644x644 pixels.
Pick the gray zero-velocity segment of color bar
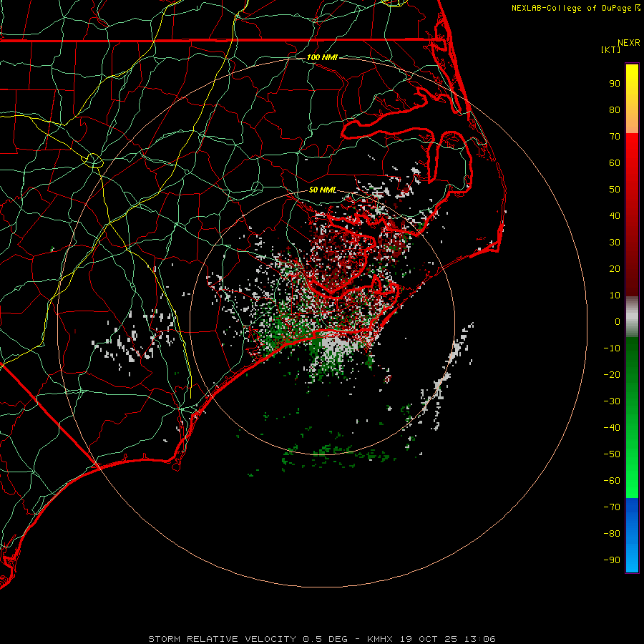click(632, 317)
